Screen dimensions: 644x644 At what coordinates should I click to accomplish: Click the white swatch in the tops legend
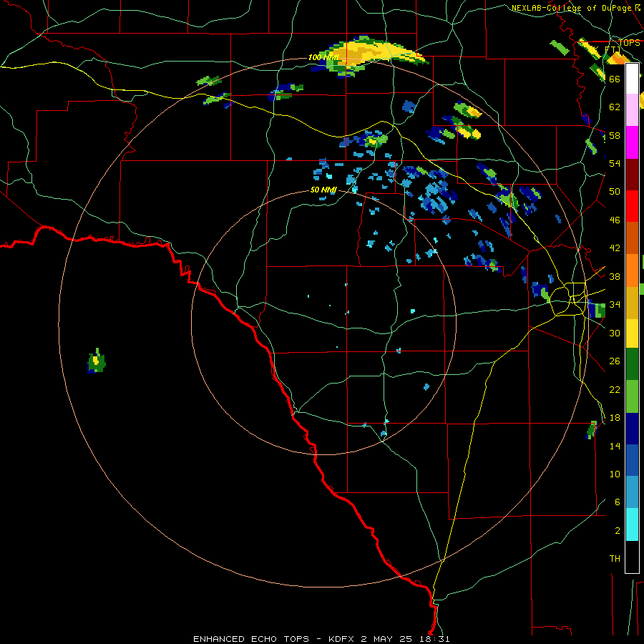632,79
